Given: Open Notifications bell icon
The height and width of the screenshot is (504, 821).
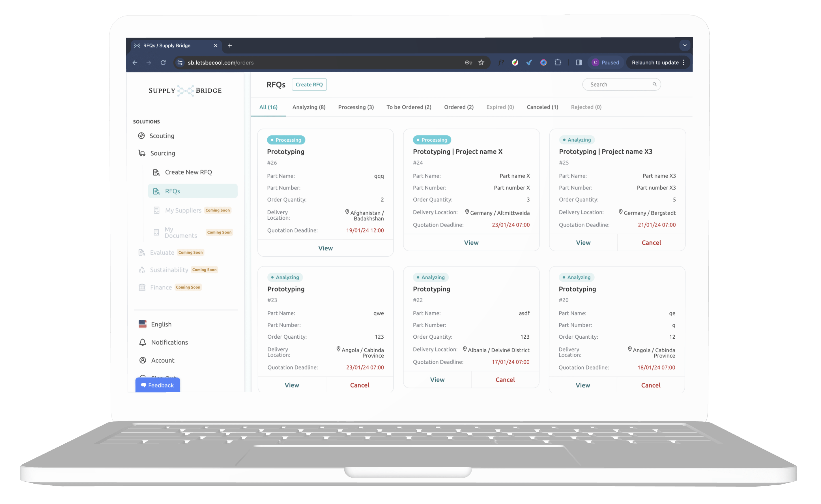Looking at the screenshot, I should tap(143, 342).
